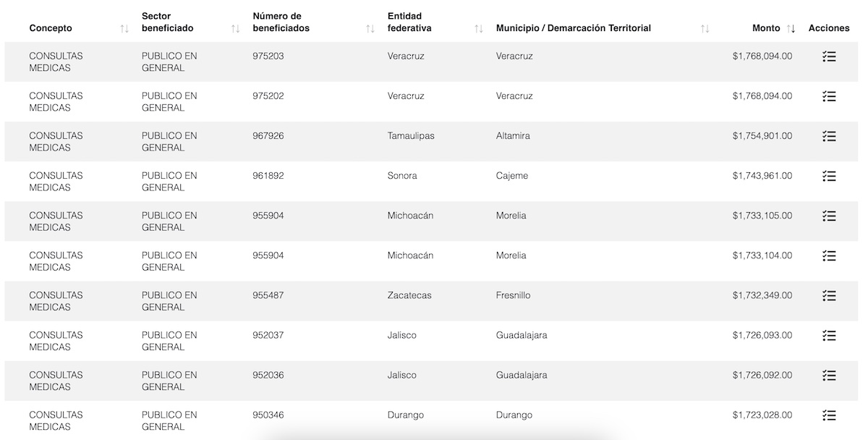Click actions icon for Guadalajara row 952036
The image size is (868, 440).
(x=829, y=376)
